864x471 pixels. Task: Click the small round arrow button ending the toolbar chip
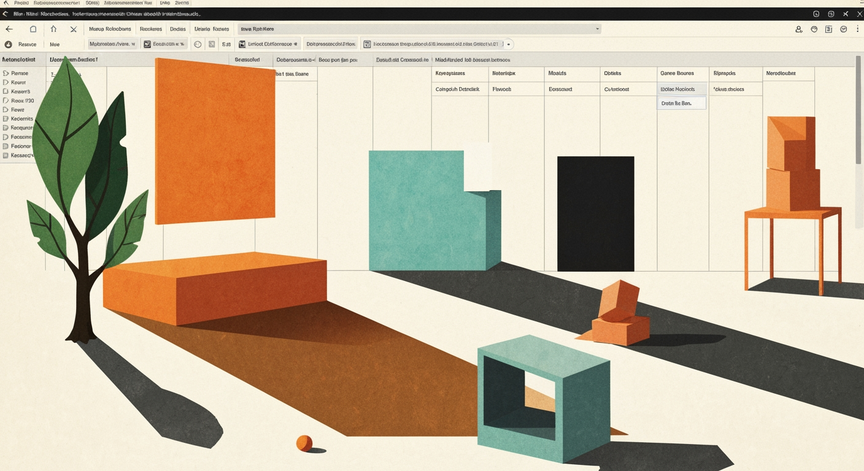tap(509, 44)
